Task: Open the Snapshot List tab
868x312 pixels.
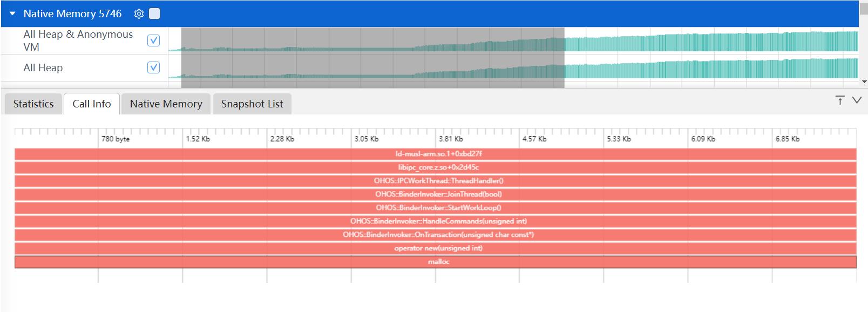Action: pos(252,104)
